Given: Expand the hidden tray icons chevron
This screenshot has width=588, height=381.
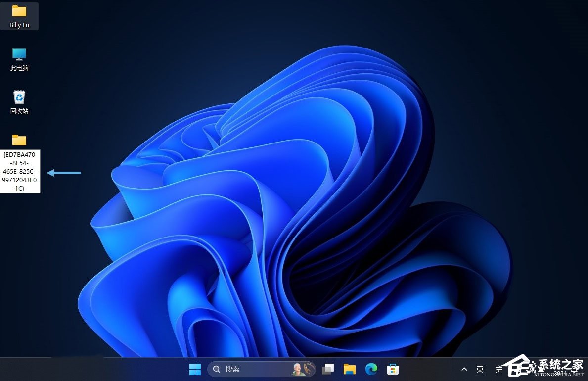Looking at the screenshot, I should [x=464, y=369].
